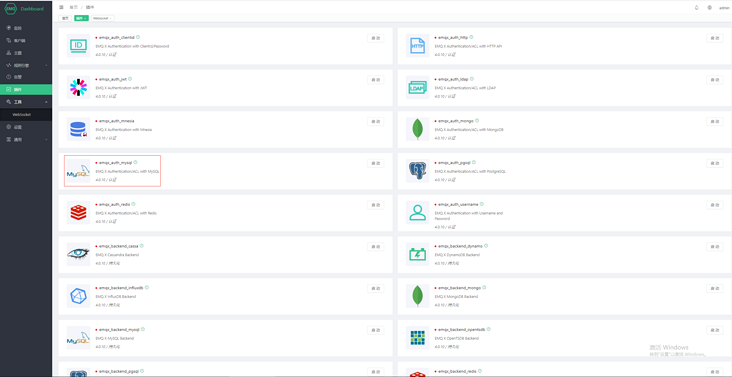The height and width of the screenshot is (377, 732).
Task: Click the emqx_auth_clientid ID plugin icon
Action: (x=78, y=45)
